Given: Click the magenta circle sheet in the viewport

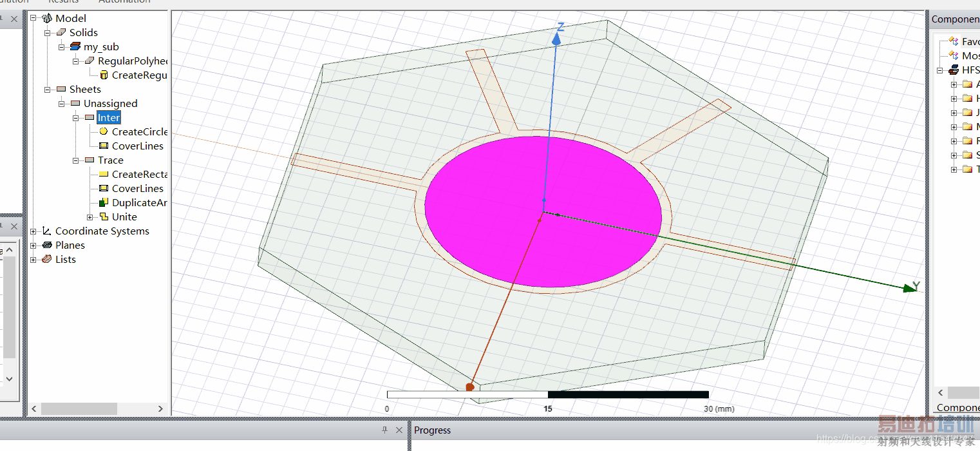Looking at the screenshot, I should [543, 211].
